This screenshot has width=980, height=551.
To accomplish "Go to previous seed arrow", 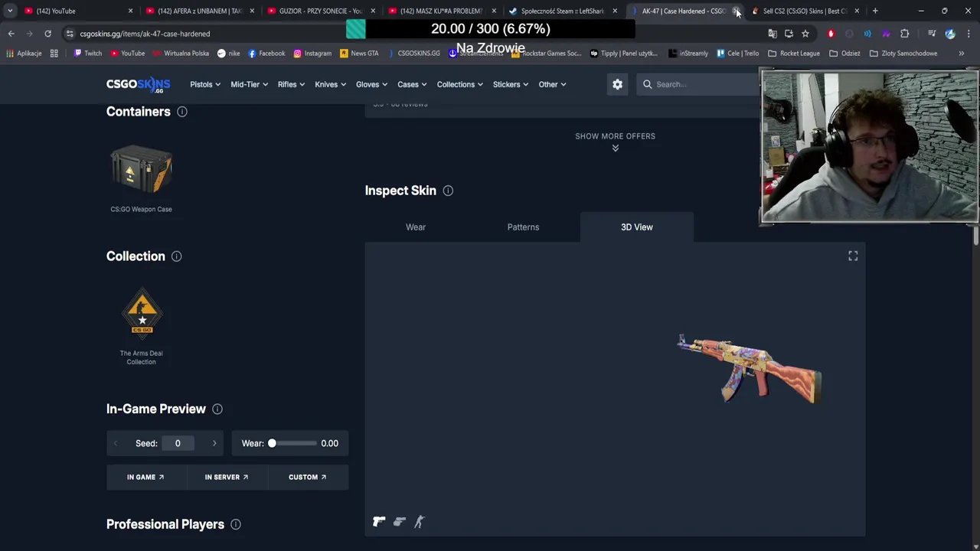I will pos(116,443).
